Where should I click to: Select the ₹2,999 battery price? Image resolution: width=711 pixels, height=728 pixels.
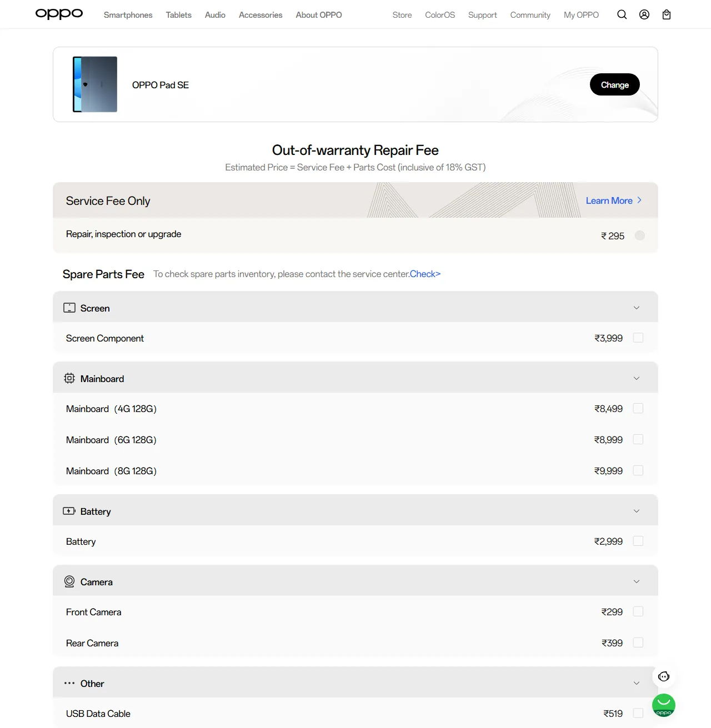click(x=608, y=541)
